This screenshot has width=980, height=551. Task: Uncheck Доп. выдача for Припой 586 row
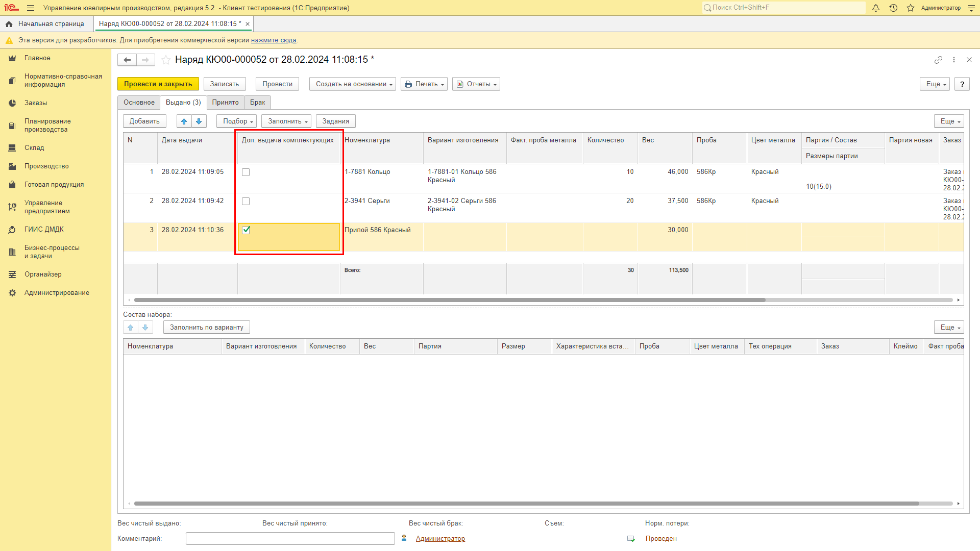click(246, 230)
